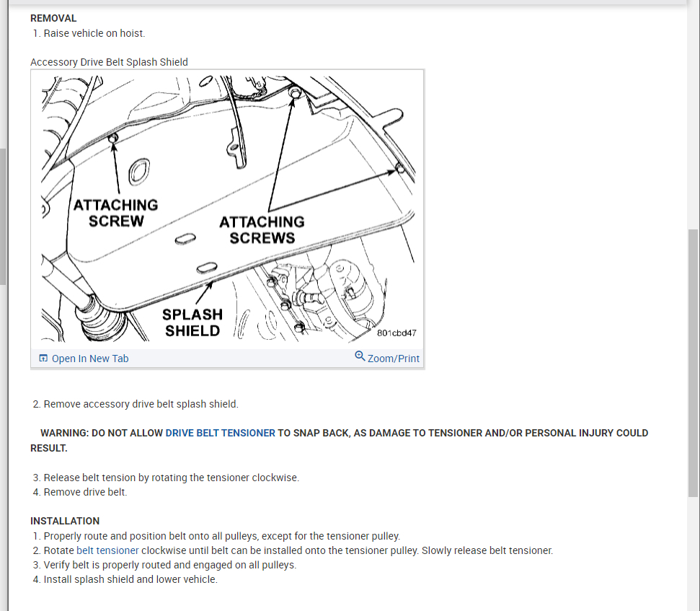Screen dimensions: 700x611
Task: Click the Zoom/Print magnifier icon
Action: [360, 356]
